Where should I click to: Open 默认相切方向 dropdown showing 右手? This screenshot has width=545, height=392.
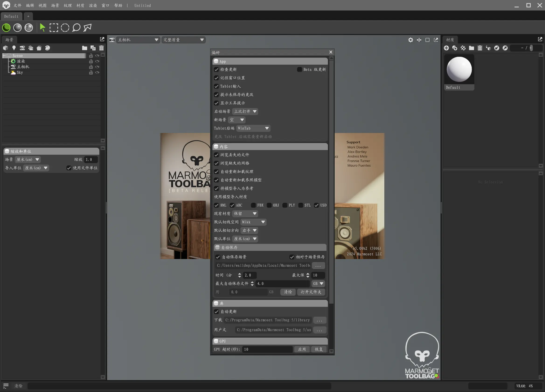click(249, 230)
